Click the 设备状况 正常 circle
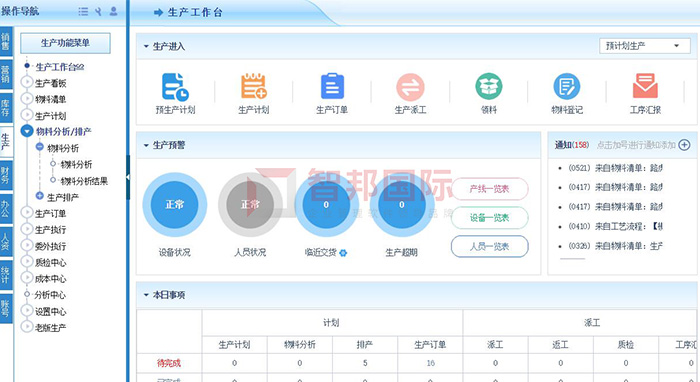The image size is (700, 382). point(175,204)
